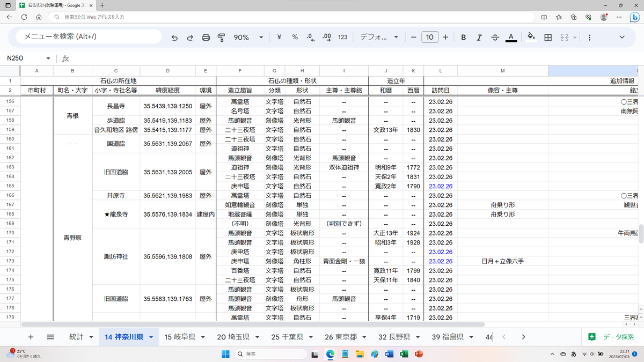Open the 90% zoom dropdown
Image resolution: width=644 pixels, height=362 pixels.
click(248, 38)
